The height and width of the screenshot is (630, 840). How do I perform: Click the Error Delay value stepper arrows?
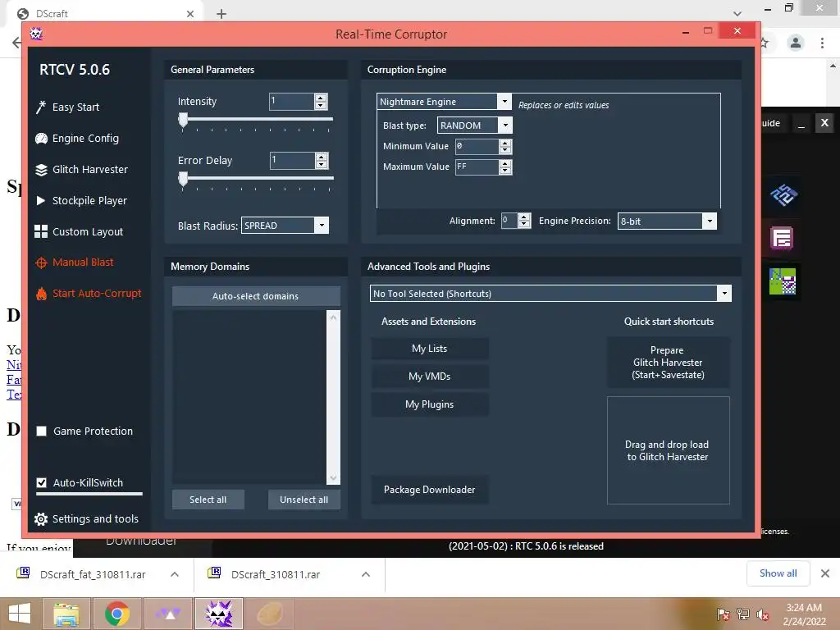[x=322, y=160]
